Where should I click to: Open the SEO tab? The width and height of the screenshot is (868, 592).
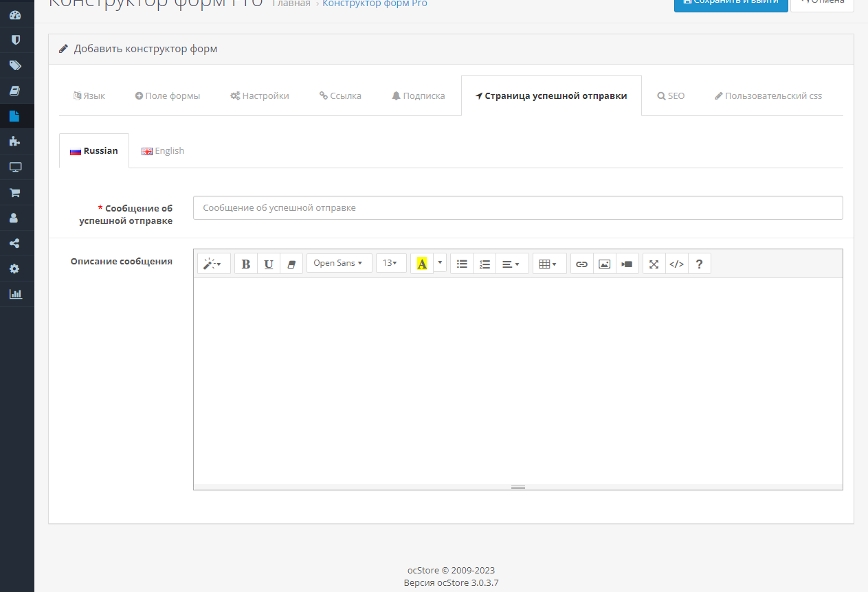click(671, 96)
